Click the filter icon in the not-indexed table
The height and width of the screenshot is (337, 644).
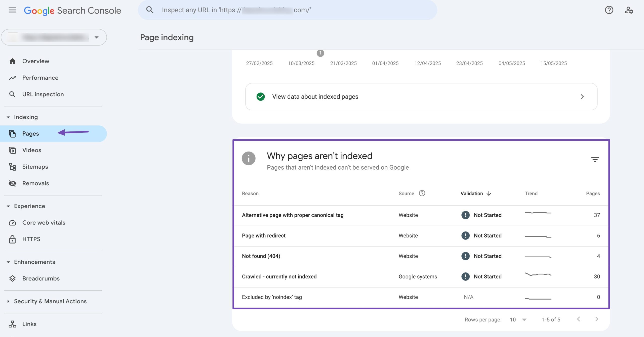(595, 159)
